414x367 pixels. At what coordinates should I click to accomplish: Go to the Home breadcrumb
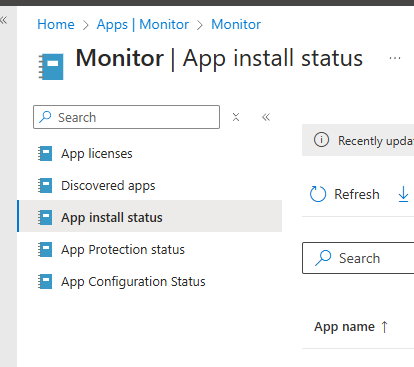pos(56,24)
